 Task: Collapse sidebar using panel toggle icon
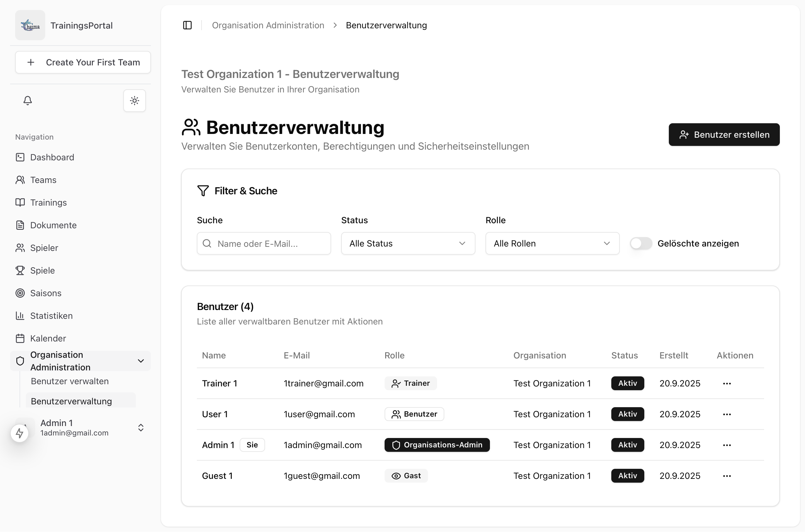point(187,25)
